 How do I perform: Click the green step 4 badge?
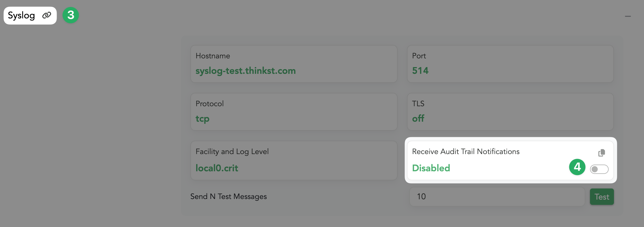[577, 167]
